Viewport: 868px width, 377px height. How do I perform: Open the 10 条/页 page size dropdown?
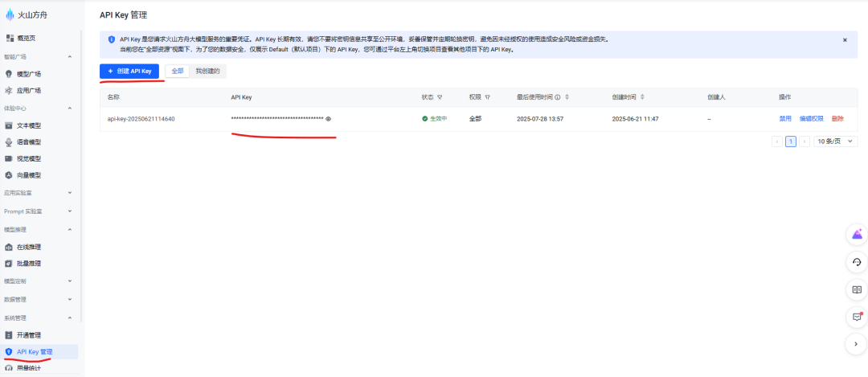pyautogui.click(x=836, y=141)
